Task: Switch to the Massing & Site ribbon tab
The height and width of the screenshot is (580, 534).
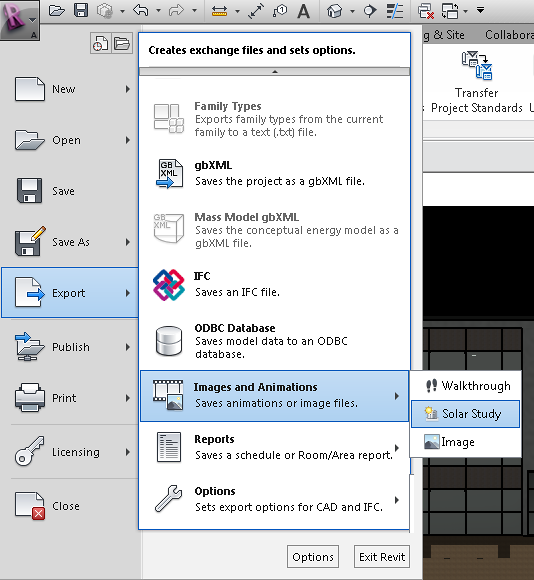Action: click(444, 35)
